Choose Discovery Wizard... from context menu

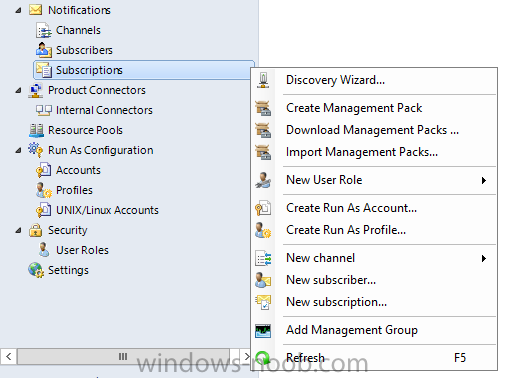[374, 80]
